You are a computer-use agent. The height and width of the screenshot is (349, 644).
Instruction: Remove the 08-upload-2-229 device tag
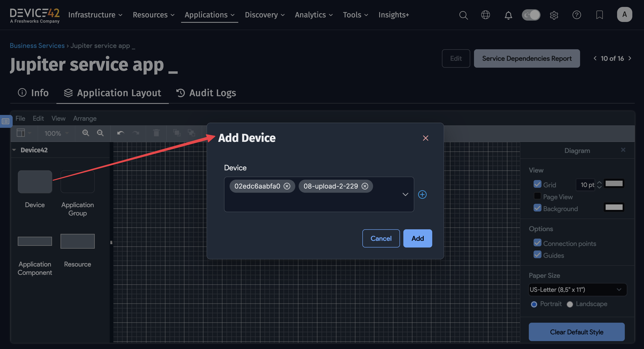click(365, 186)
